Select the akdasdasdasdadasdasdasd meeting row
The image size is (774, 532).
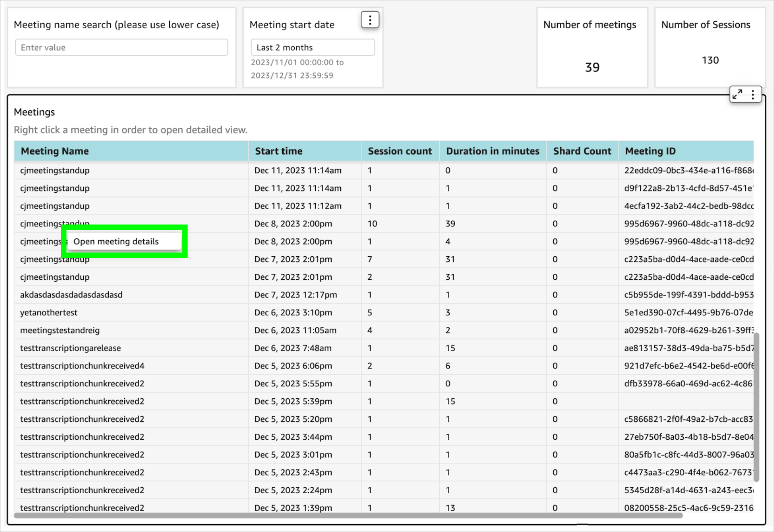click(x=71, y=295)
